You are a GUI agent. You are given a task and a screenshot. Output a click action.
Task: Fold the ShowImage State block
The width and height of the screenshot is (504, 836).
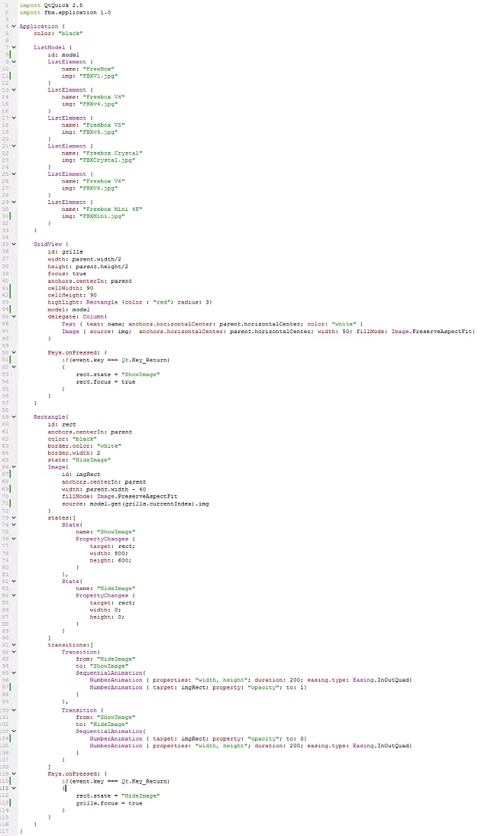pos(13,524)
